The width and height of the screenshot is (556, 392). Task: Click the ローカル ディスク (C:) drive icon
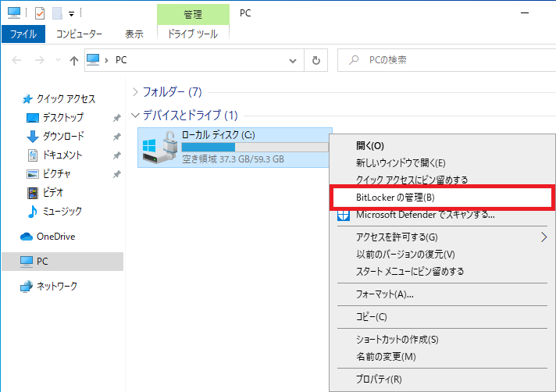159,147
